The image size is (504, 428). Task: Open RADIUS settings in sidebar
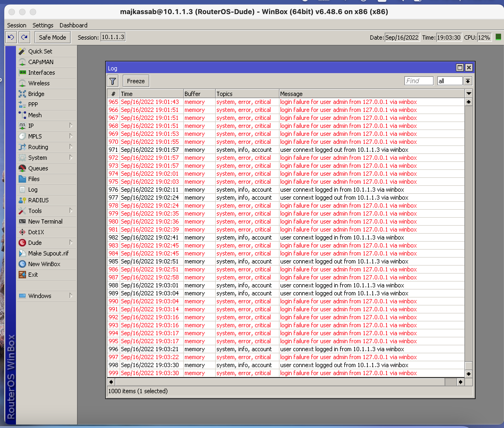[x=38, y=200]
